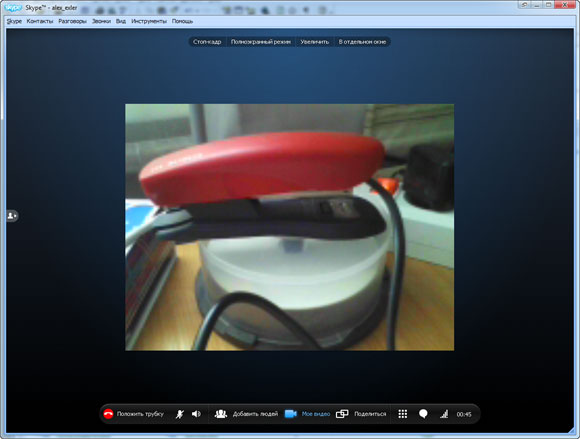This screenshot has width=580, height=439.
Task: Expand the contacts panel on the left edge
Action: 11,216
